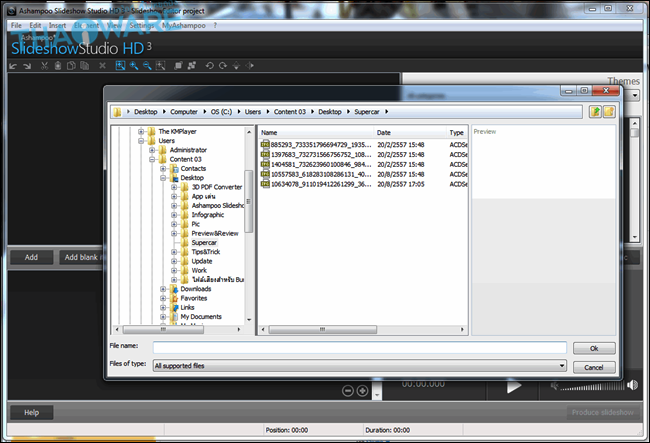This screenshot has height=443, width=650.
Task: Select the The KMPlayer folder in tree
Action: [177, 131]
